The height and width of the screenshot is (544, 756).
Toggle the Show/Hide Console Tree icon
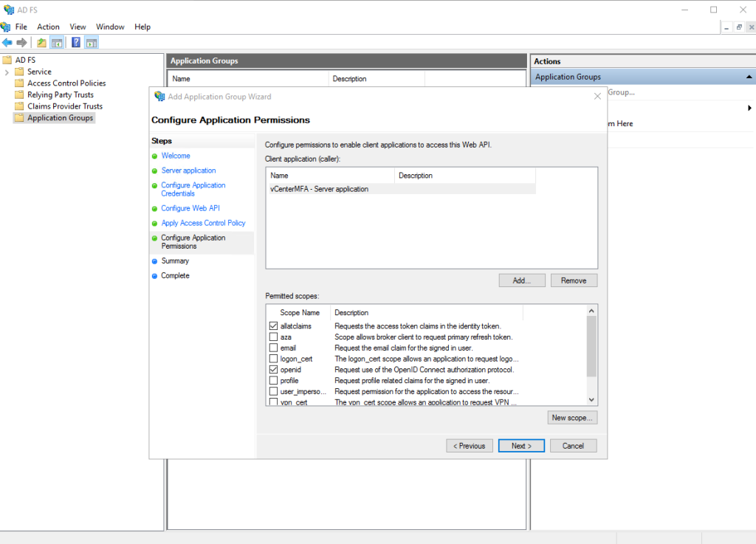(x=57, y=42)
